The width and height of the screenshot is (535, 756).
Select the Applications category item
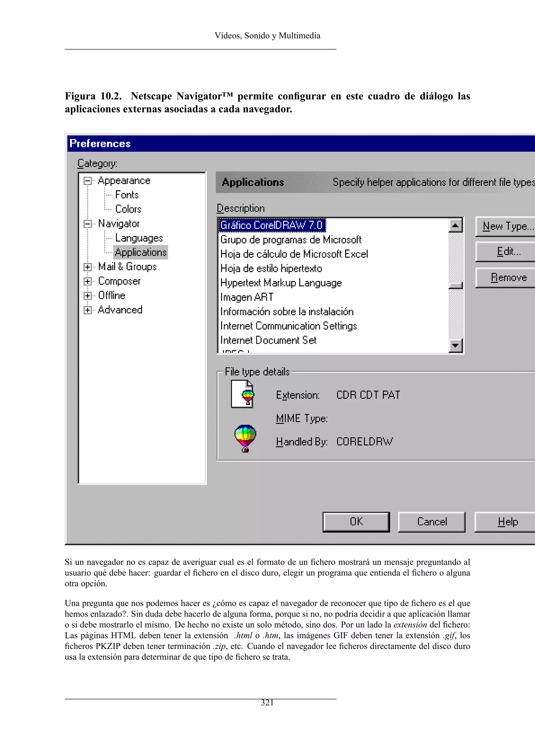141,252
